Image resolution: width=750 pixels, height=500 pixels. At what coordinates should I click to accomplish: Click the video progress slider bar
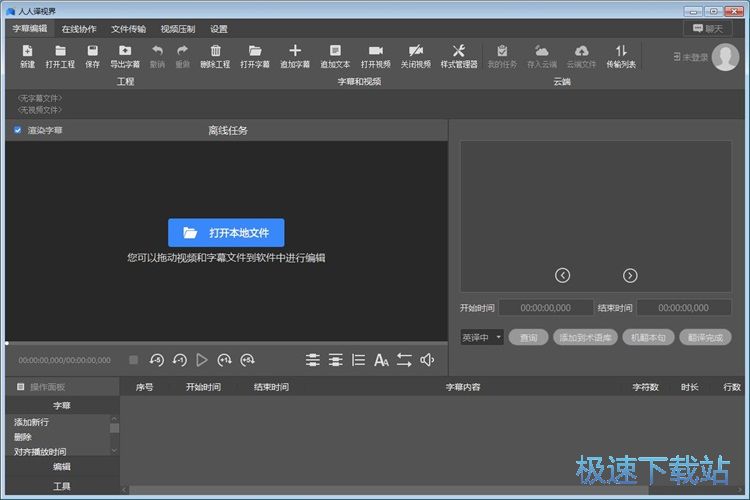tap(226, 343)
